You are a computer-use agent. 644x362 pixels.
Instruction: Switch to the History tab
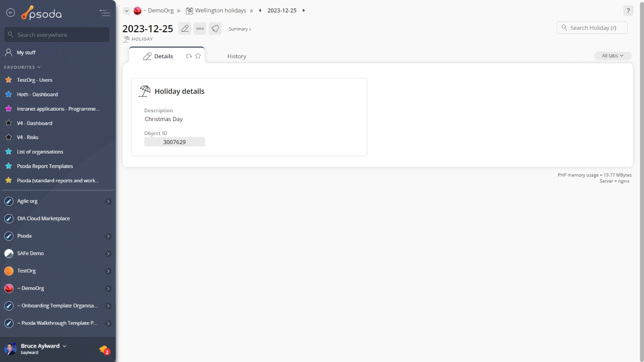coord(237,56)
